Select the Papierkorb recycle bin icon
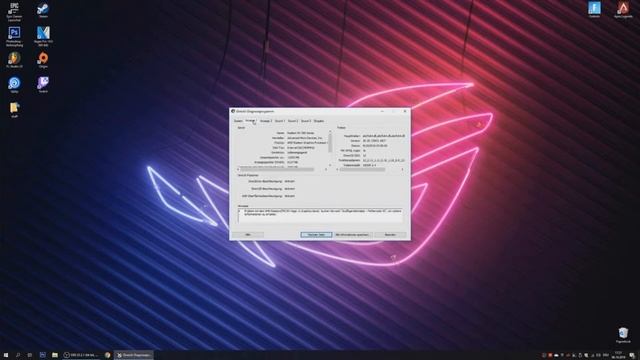This screenshot has width=640, height=360. [x=623, y=335]
